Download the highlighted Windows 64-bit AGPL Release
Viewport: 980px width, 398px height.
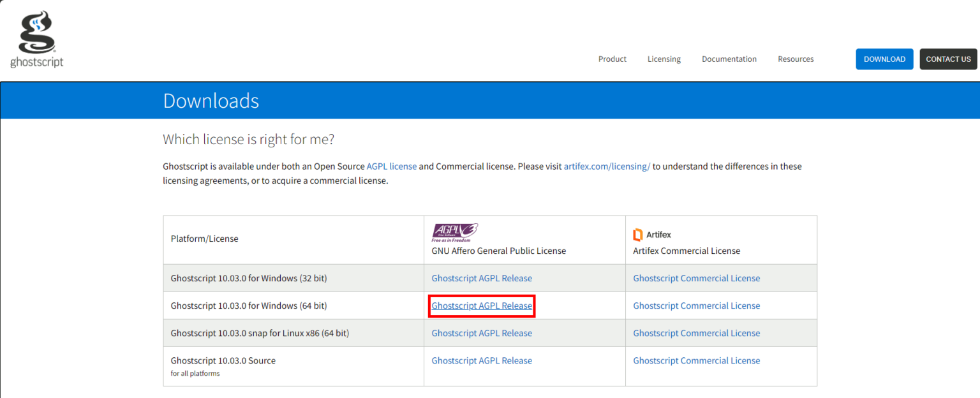click(x=482, y=306)
